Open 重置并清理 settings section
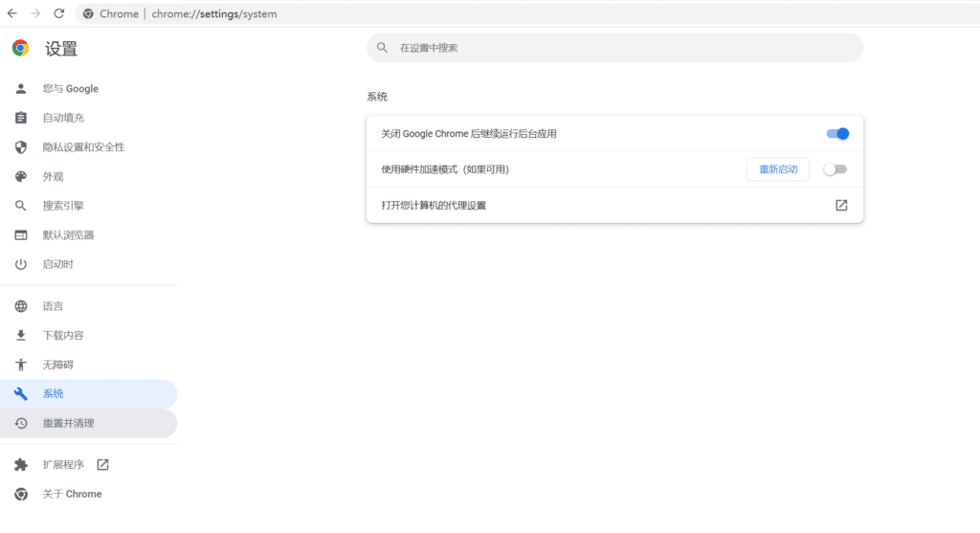980x533 pixels. [68, 423]
